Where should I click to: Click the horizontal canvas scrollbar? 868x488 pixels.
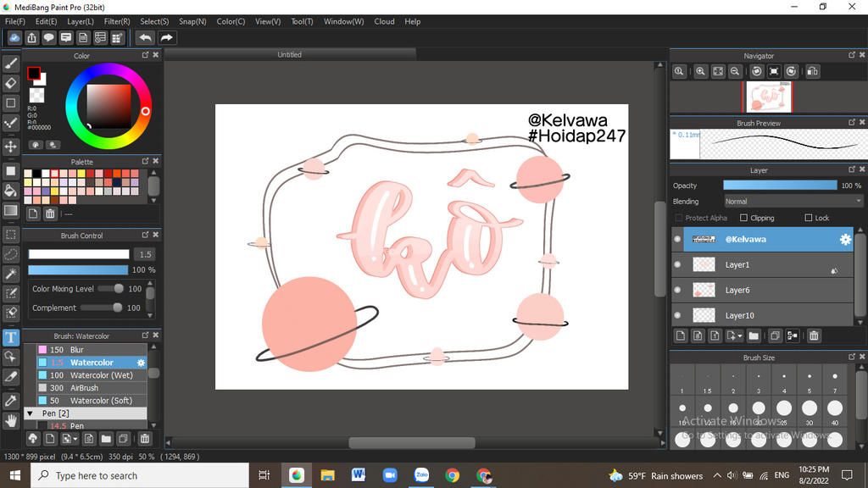coord(412,442)
